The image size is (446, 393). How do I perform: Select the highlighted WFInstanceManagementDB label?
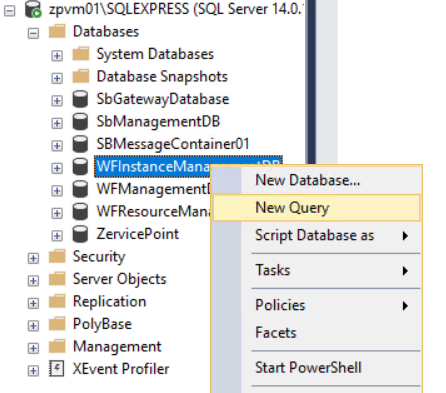point(153,166)
